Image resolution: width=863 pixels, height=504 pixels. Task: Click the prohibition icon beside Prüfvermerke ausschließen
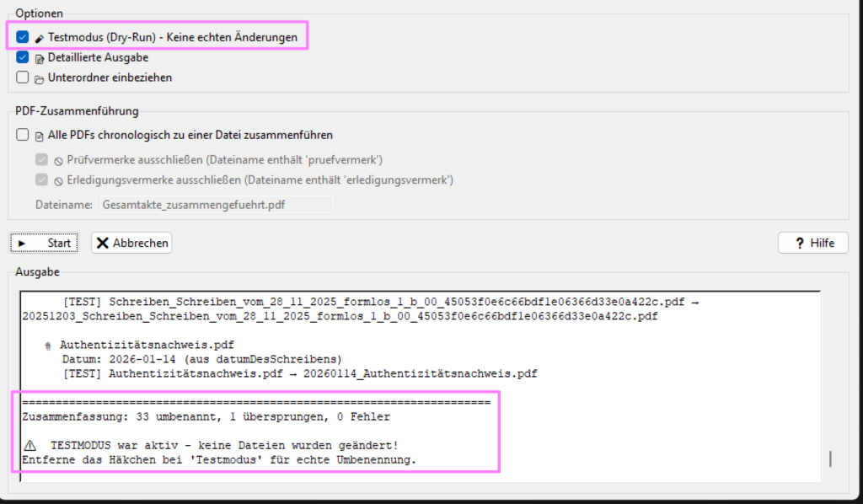click(x=59, y=160)
